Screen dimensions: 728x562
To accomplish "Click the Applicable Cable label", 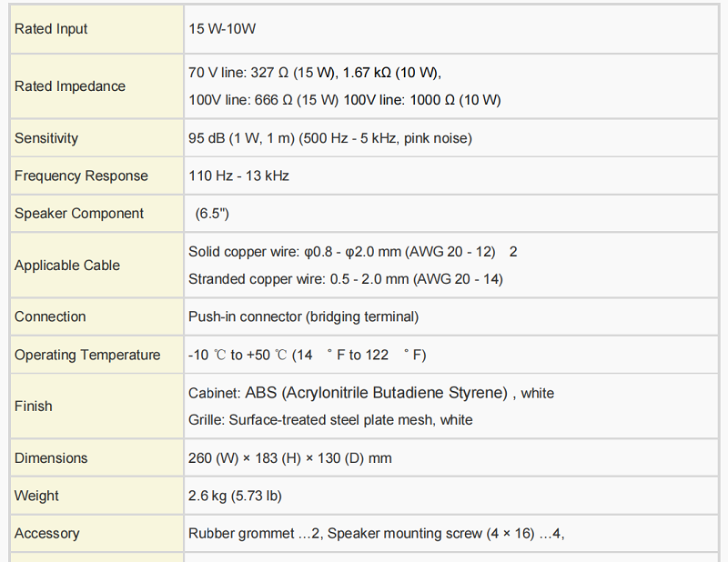I will (67, 266).
